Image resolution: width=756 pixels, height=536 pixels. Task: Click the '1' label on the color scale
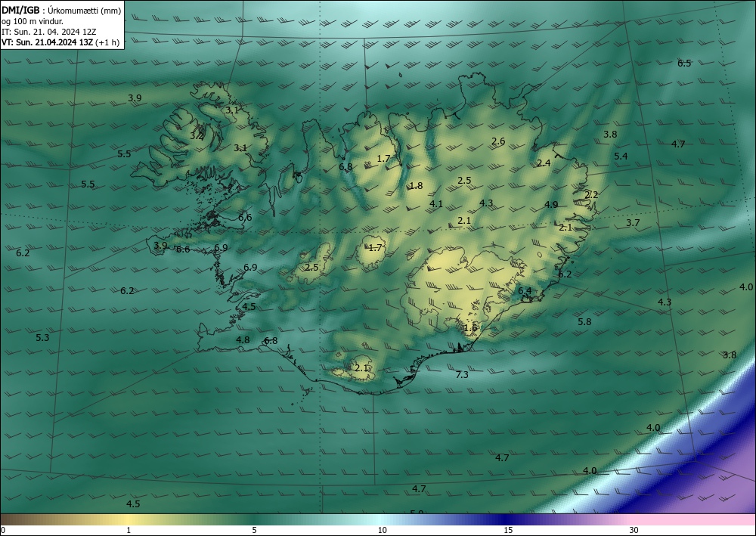click(x=129, y=531)
